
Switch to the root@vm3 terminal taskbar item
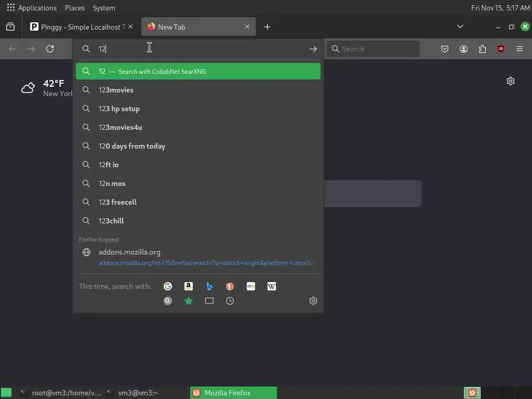click(x=60, y=393)
